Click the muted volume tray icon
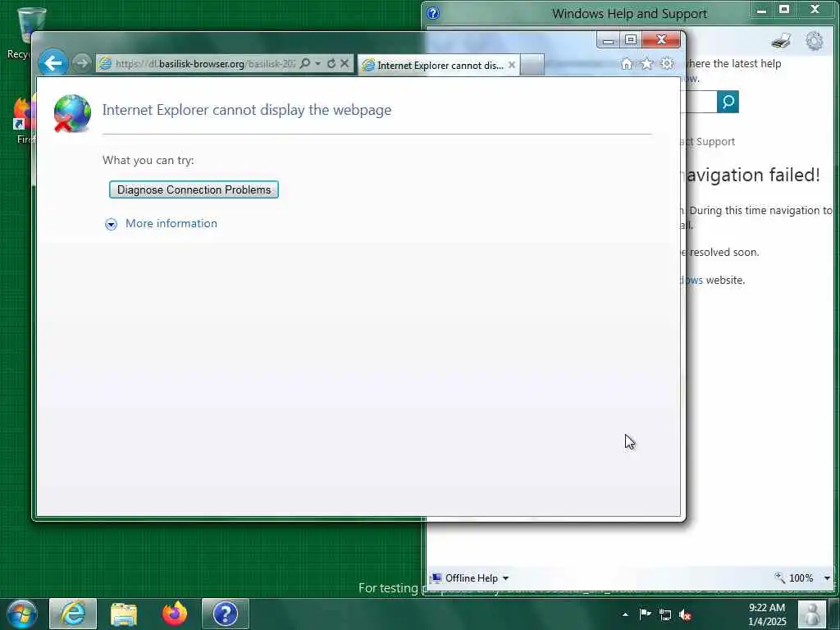Image resolution: width=840 pixels, height=630 pixels. (x=685, y=614)
